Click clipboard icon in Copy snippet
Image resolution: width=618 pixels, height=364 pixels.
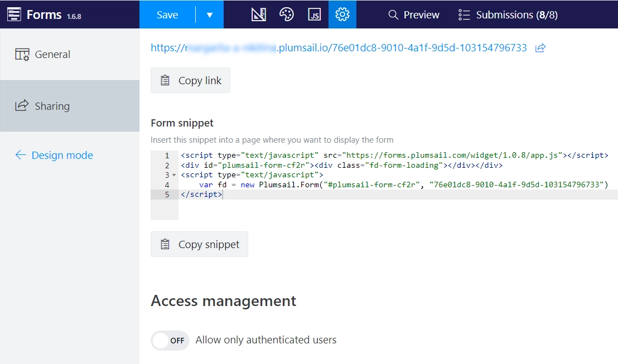(165, 244)
